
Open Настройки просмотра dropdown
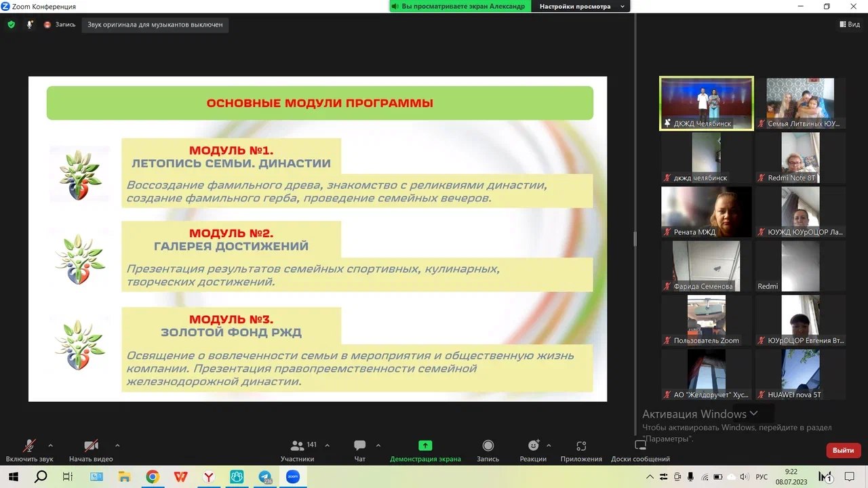pos(581,6)
